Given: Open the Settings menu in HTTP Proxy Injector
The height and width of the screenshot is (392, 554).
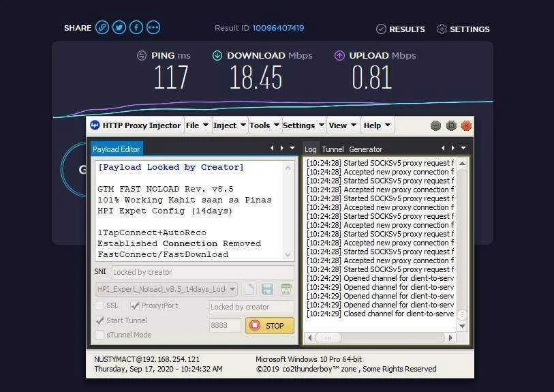Looking at the screenshot, I should (x=303, y=125).
